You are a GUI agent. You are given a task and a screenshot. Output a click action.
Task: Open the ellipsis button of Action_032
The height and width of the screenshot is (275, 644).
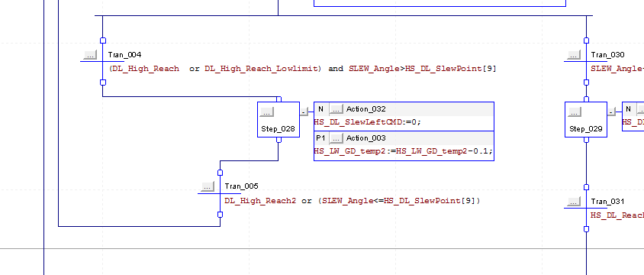(336, 109)
